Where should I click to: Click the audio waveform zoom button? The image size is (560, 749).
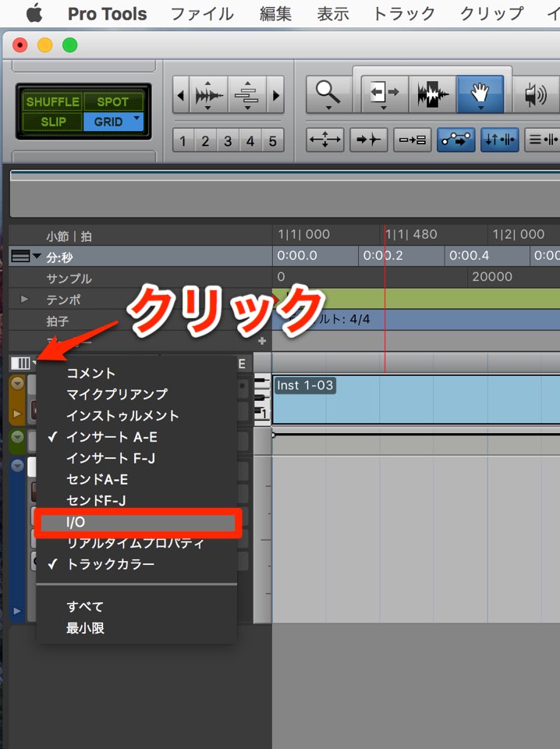point(208,95)
